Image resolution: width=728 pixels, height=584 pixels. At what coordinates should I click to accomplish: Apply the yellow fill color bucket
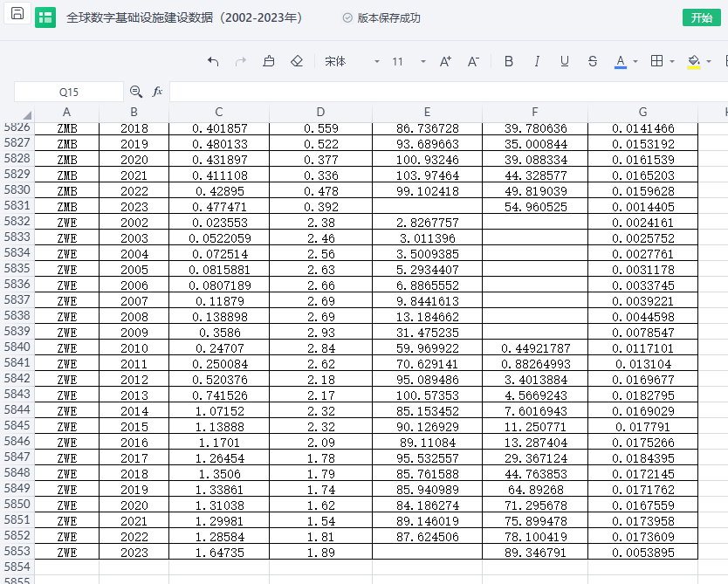click(x=694, y=62)
